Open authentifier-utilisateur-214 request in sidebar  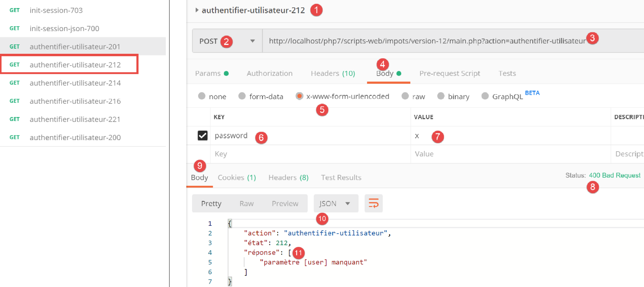pyautogui.click(x=75, y=83)
